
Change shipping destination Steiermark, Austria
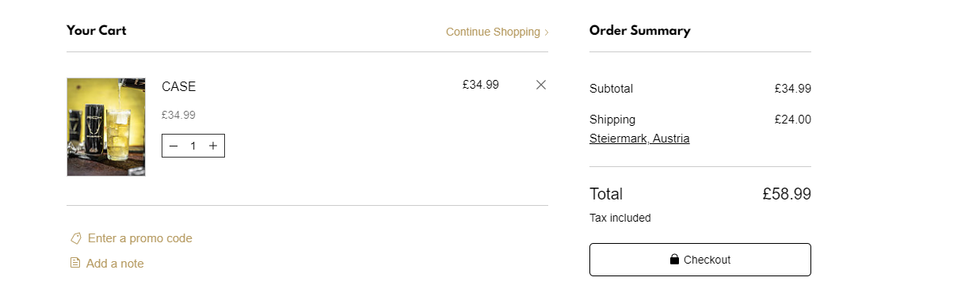click(639, 139)
